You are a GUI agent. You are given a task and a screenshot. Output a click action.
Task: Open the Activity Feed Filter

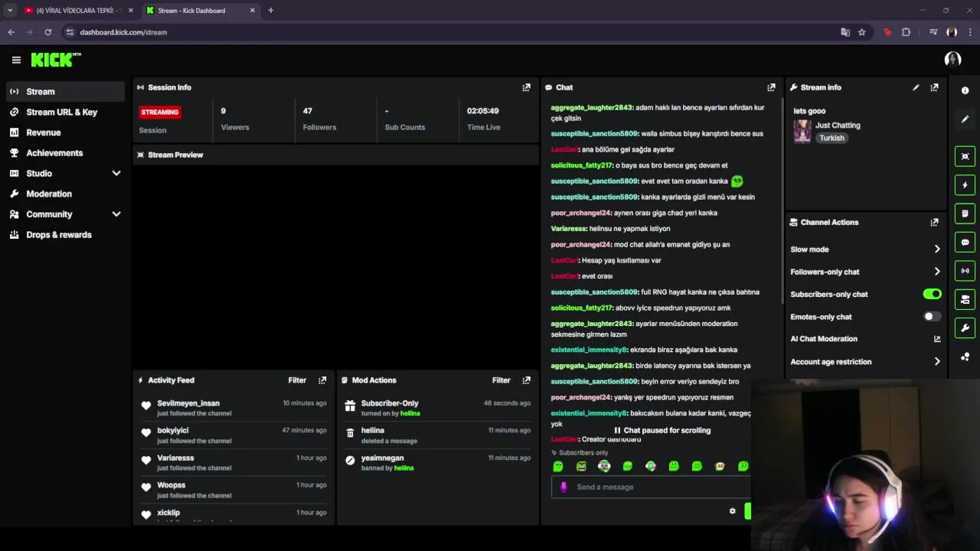[x=297, y=380]
